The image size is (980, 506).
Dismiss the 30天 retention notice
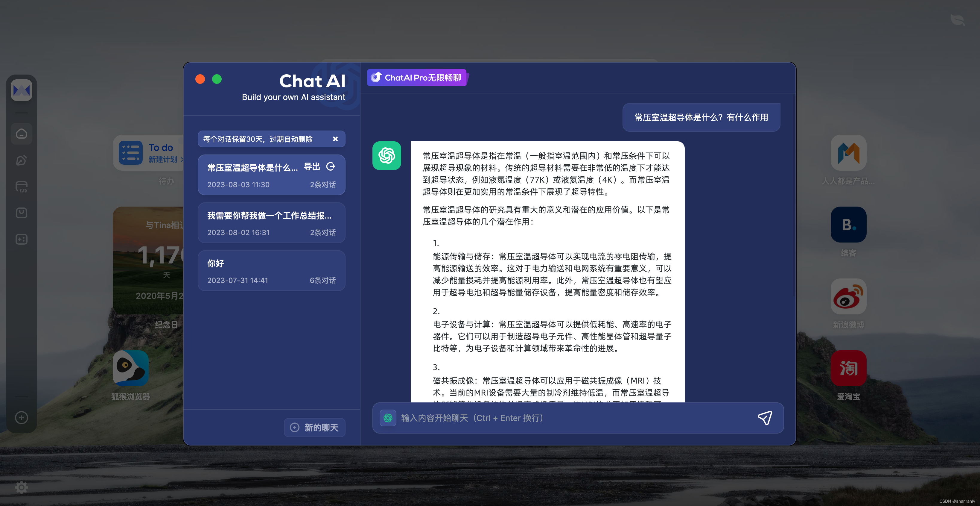point(335,139)
